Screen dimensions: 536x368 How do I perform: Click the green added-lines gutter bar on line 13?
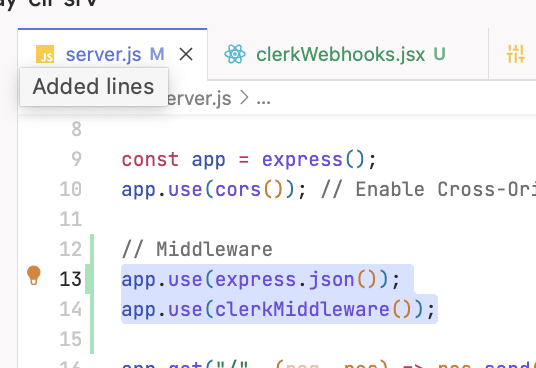click(x=89, y=279)
